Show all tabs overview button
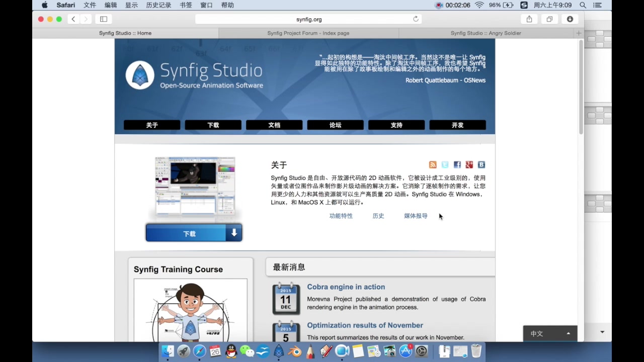 [x=549, y=19]
